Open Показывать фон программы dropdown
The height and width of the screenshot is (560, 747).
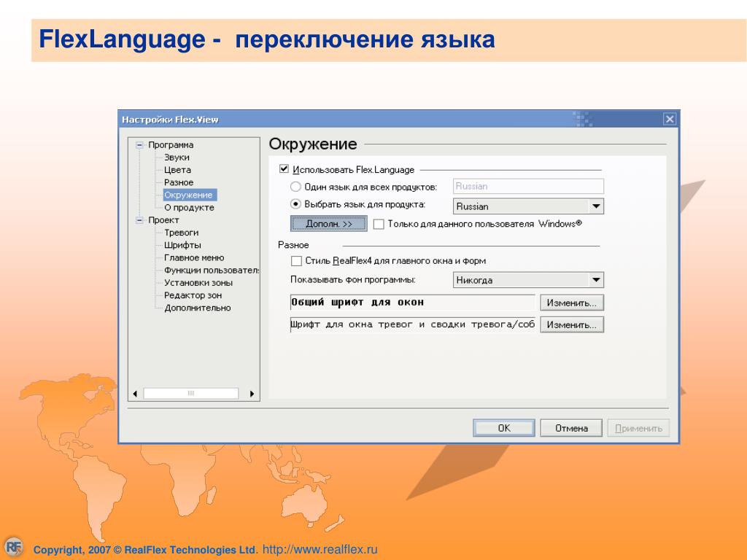(528, 280)
